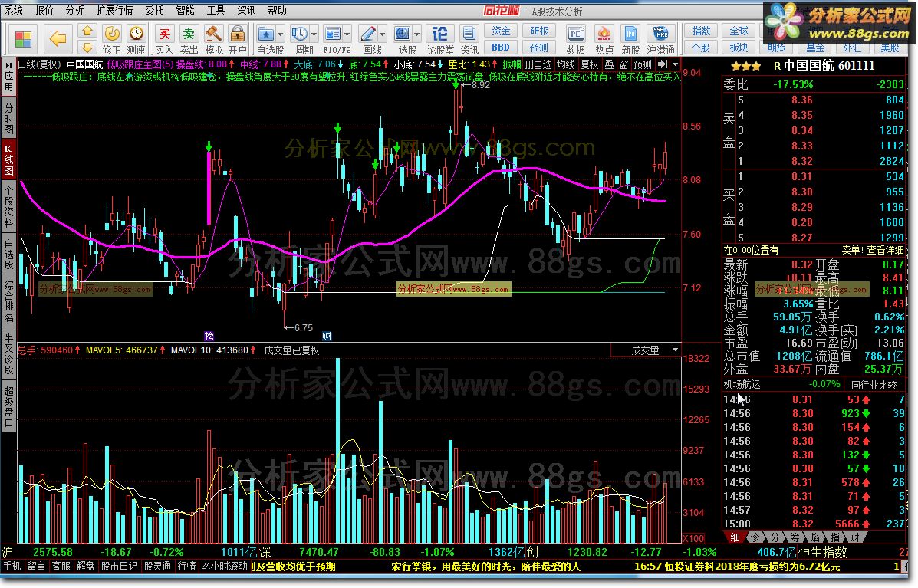Switch to the 综合排名 sidebar tab
Image resolution: width=918 pixels, height=588 pixels.
click(x=8, y=303)
